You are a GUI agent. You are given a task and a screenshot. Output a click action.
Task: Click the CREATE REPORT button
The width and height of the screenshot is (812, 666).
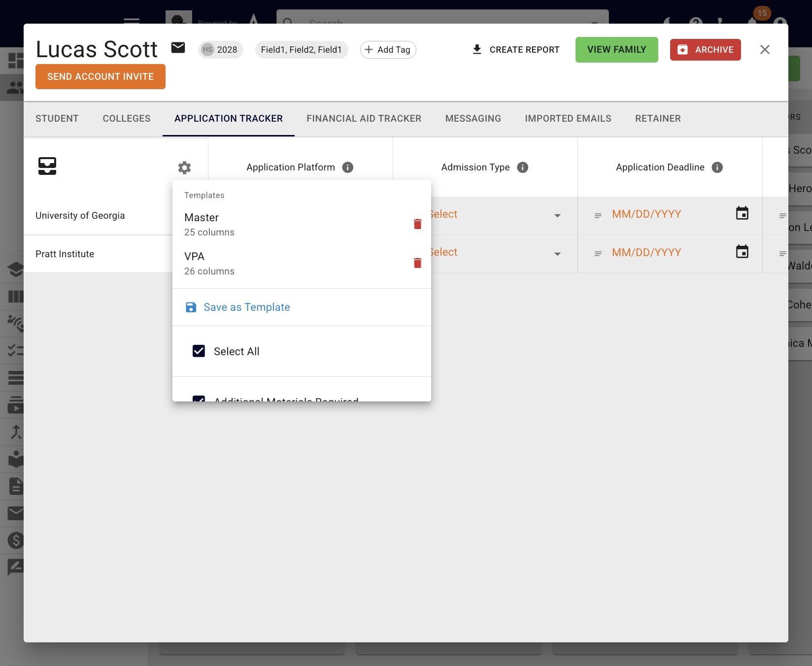[x=516, y=50]
